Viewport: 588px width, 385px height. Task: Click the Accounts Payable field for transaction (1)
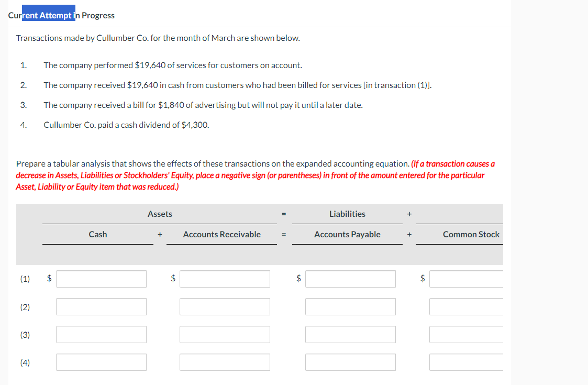click(350, 279)
